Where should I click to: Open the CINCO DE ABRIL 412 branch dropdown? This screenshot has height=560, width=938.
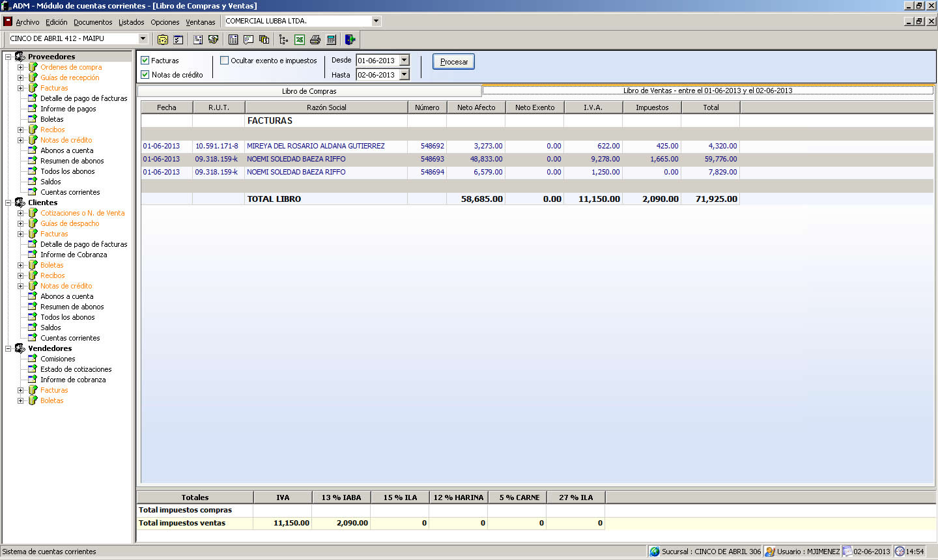pyautogui.click(x=143, y=38)
